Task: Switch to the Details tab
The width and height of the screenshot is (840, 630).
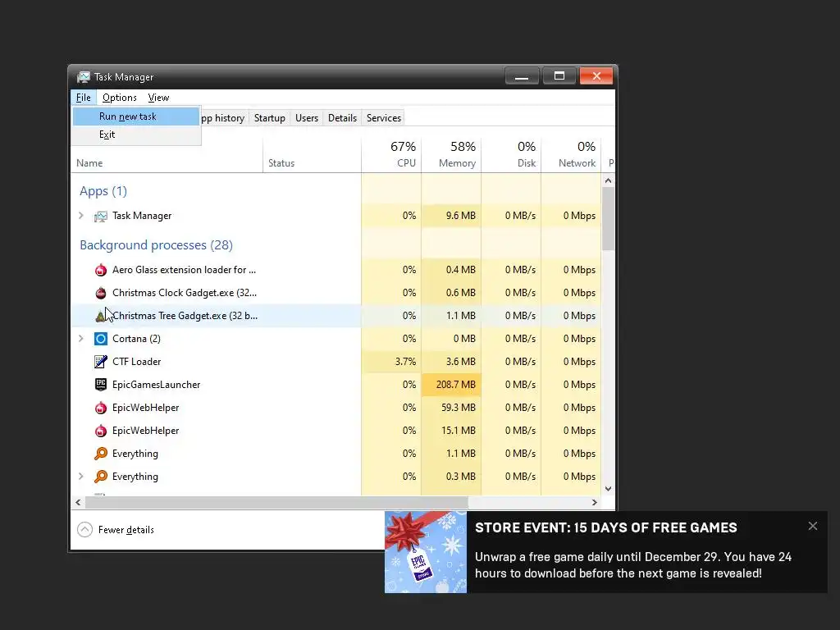Action: click(x=342, y=118)
